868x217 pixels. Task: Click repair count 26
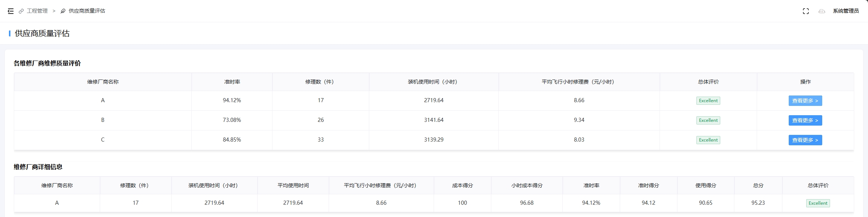tap(321, 120)
